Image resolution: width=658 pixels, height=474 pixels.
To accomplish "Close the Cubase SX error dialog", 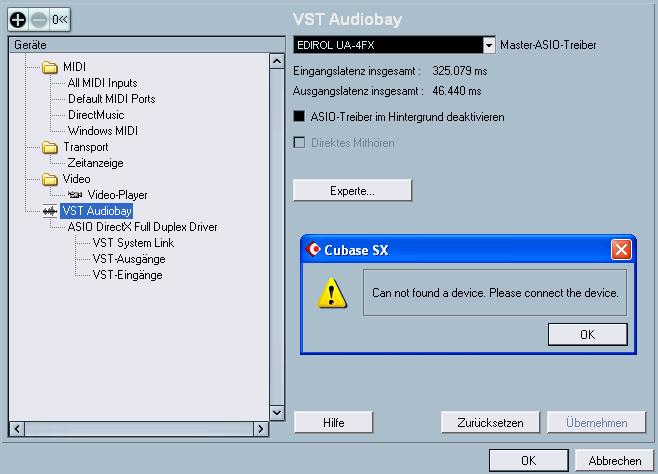I will tap(621, 250).
